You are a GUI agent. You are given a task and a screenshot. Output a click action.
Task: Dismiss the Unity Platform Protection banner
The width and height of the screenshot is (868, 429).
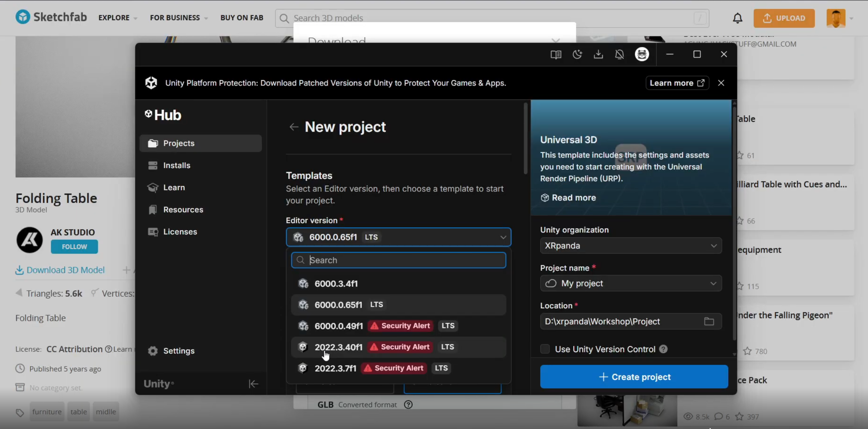click(721, 83)
